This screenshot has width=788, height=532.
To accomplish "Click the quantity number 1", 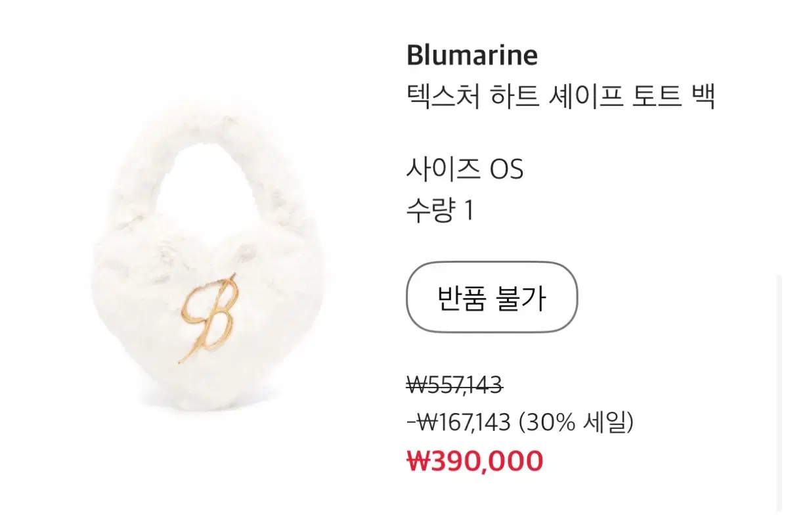I will (x=468, y=211).
